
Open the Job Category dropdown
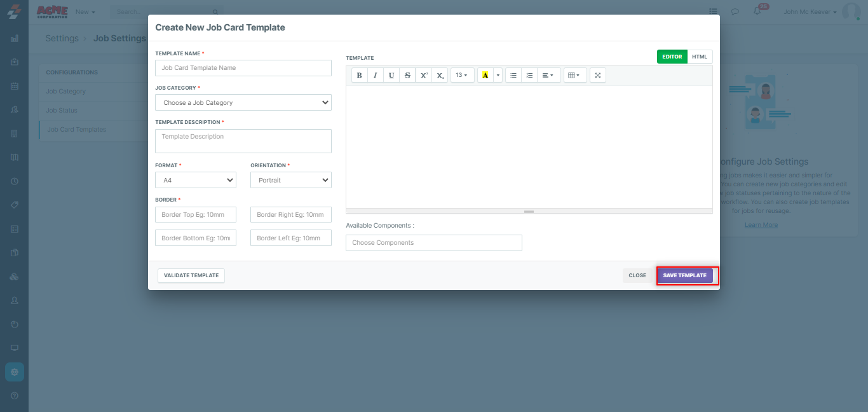[x=243, y=102]
